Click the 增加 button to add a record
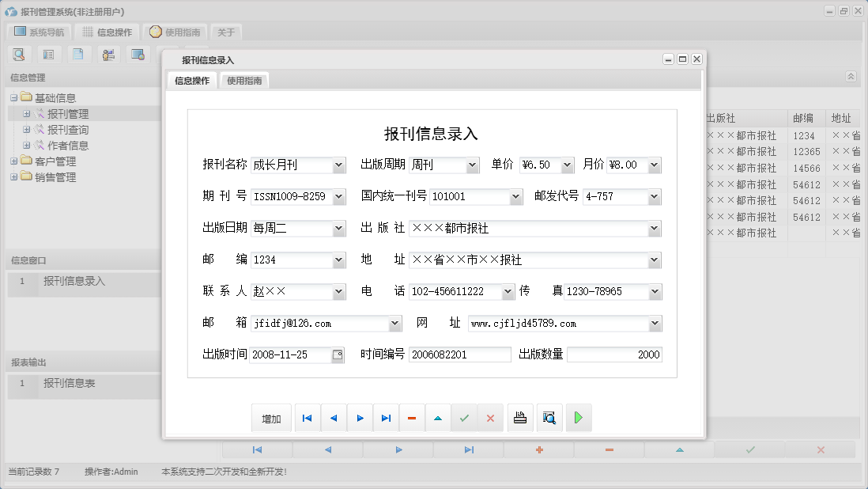This screenshot has width=868, height=489. [x=271, y=418]
